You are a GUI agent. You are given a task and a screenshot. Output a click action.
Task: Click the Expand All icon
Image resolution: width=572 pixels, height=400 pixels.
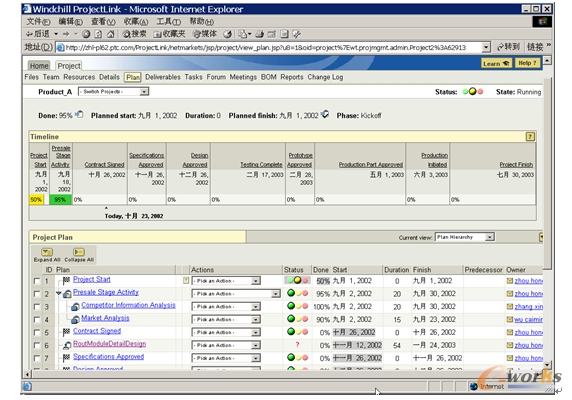coord(47,252)
